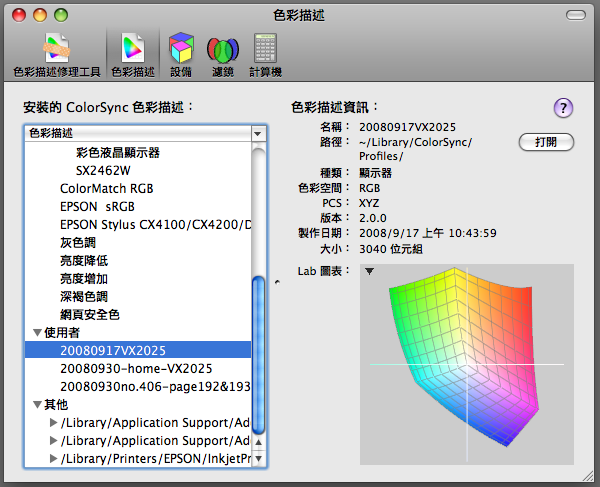Select the 深褐色調 profile
This screenshot has width=600, height=487.
click(x=84, y=296)
